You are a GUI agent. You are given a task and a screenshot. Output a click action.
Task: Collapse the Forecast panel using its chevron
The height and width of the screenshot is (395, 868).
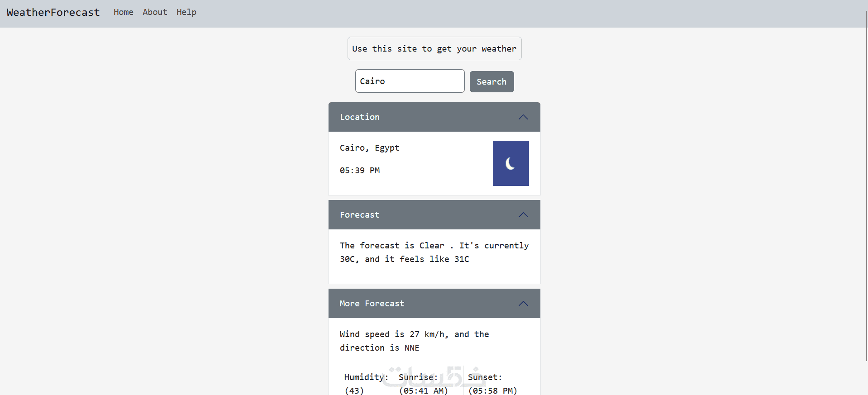pos(523,215)
